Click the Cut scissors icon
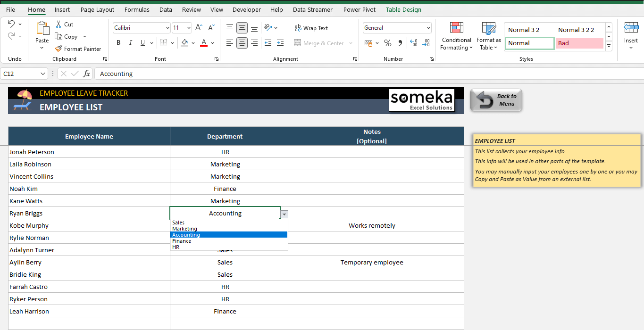This screenshot has width=644, height=330. pos(59,24)
